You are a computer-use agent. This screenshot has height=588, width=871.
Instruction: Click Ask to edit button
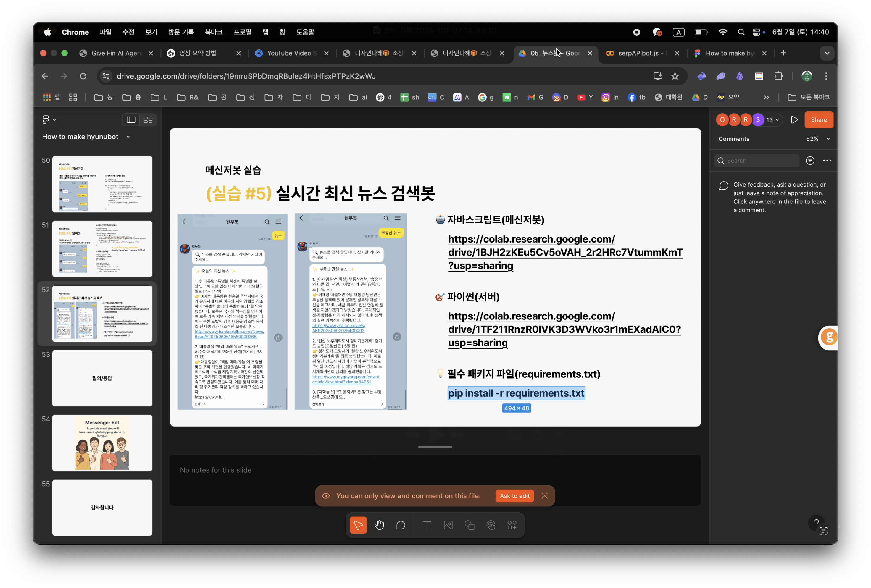pyautogui.click(x=514, y=496)
